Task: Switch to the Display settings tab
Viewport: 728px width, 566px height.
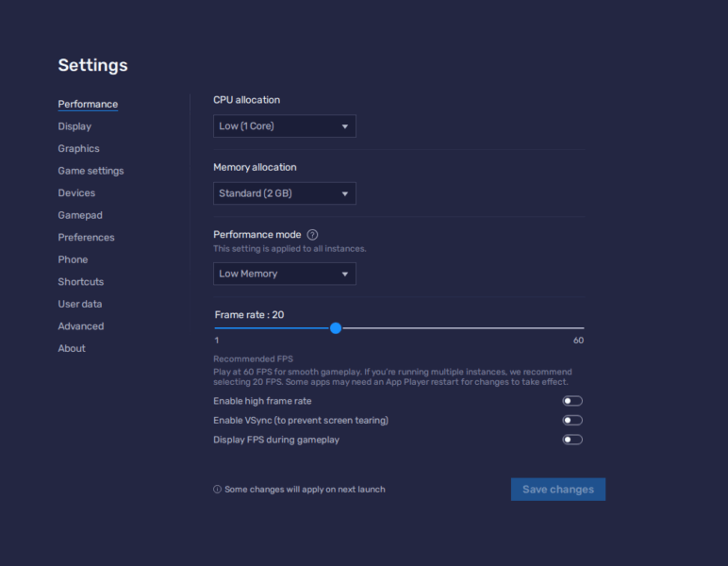Action: [x=74, y=126]
